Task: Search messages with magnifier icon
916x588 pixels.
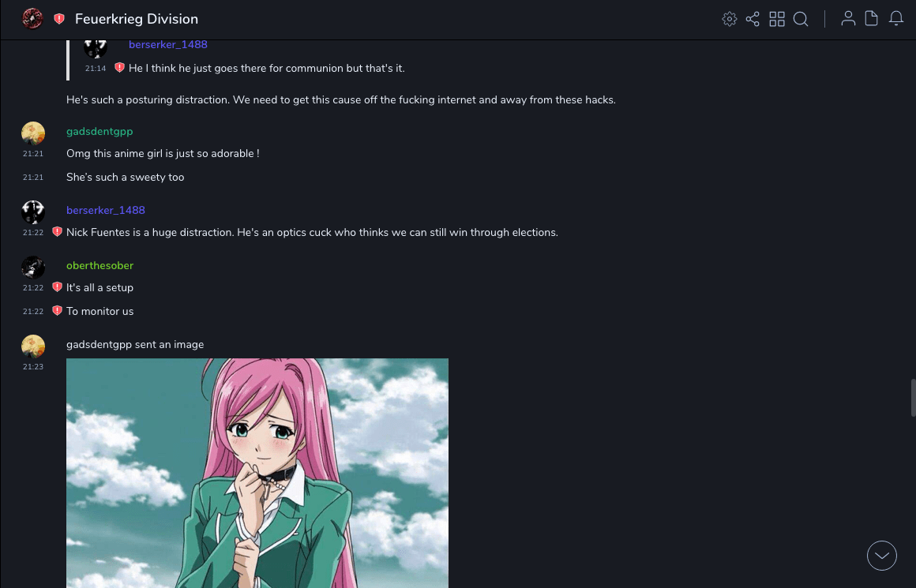Action: coord(801,19)
